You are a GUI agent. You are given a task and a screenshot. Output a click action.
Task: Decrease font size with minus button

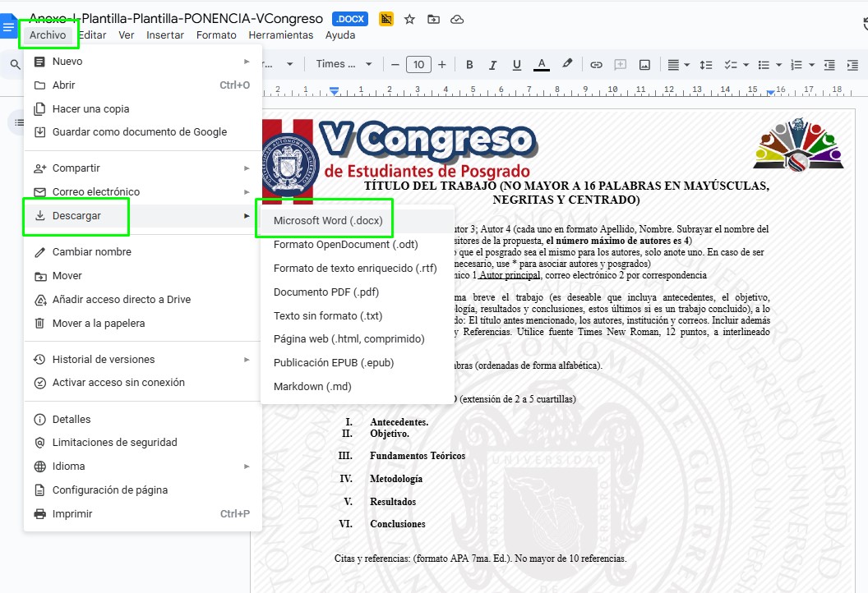click(x=395, y=64)
